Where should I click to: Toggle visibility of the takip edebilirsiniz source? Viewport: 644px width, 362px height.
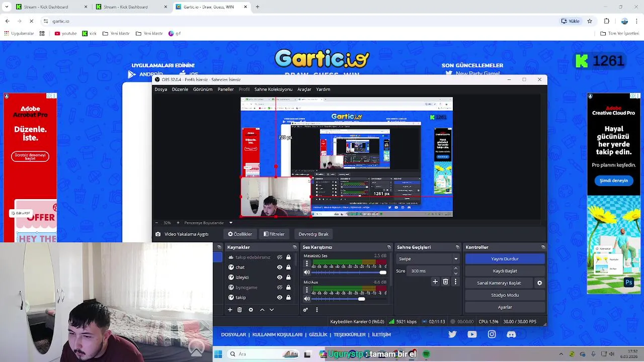(280, 257)
